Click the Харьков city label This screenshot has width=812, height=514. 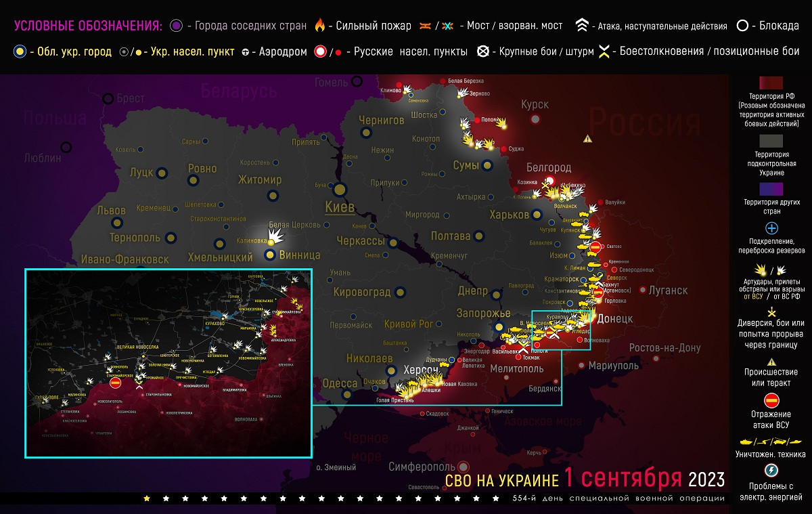coord(509,215)
